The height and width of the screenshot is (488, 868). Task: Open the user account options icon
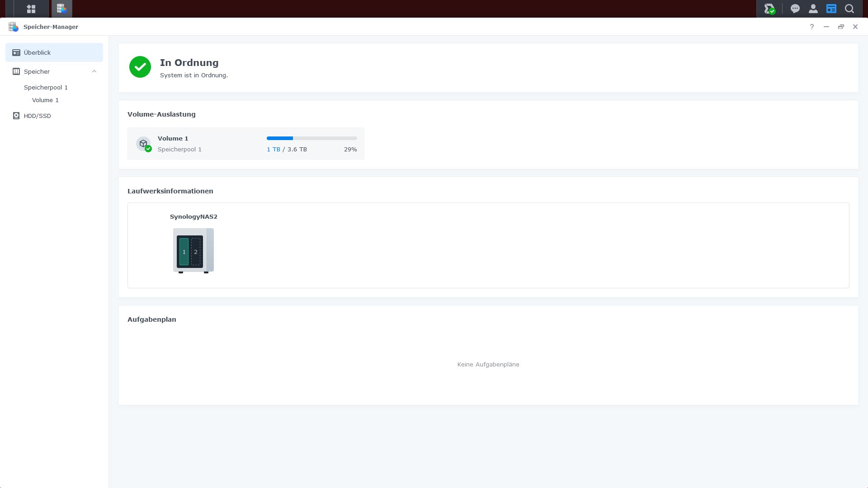[813, 9]
